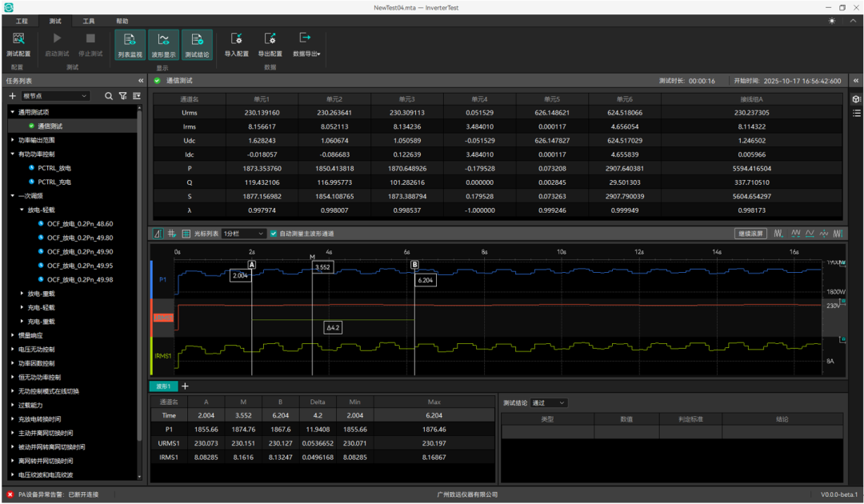Screen dimensions: 864x504
Task: Uncheck 自动测量主波形通道 checkbox
Action: click(x=274, y=234)
